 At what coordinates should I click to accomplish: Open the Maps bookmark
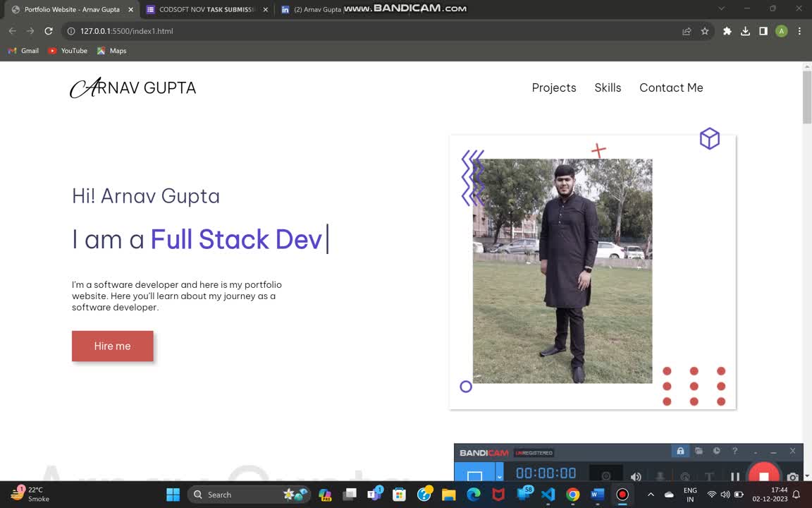112,51
